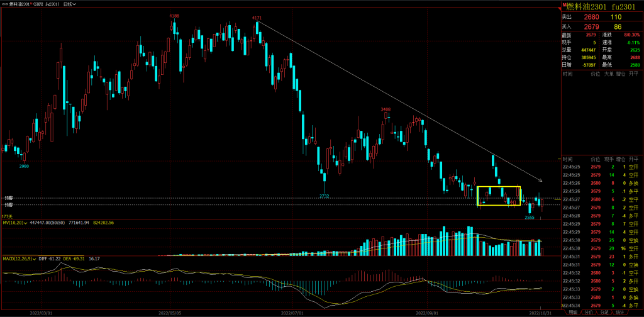
Task: Click the lower 预警 alert line label
Action: [x=8, y=205]
